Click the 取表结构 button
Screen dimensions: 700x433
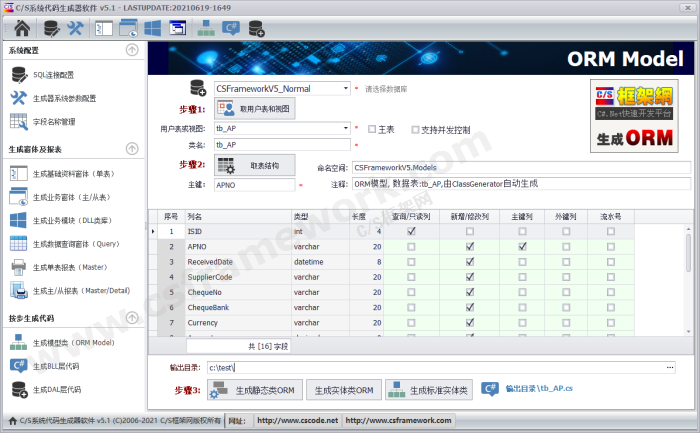255,165
